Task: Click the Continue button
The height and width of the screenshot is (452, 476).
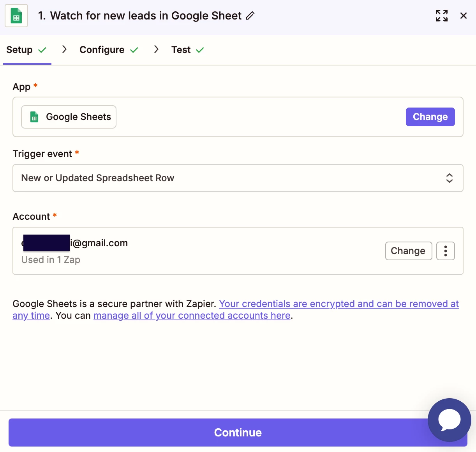Action: pyautogui.click(x=238, y=433)
